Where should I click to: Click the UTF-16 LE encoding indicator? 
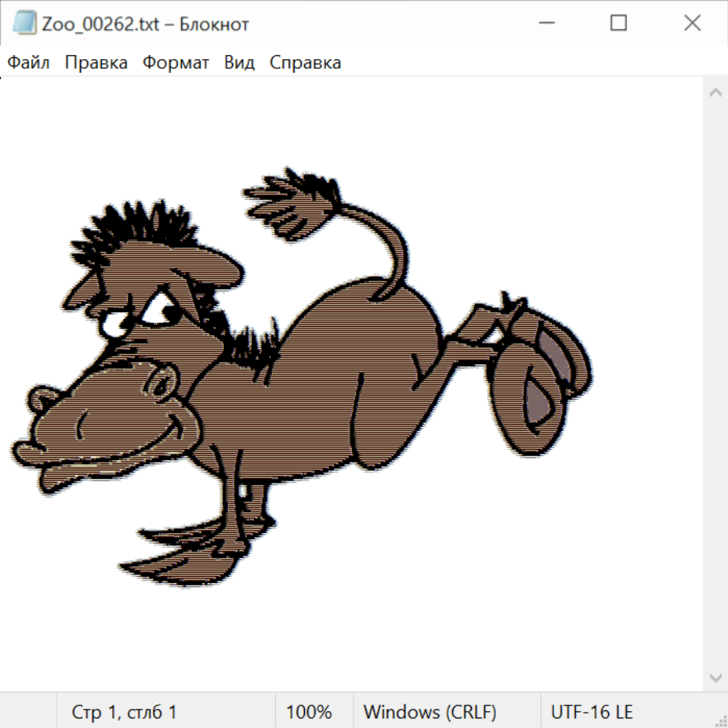coord(591,712)
